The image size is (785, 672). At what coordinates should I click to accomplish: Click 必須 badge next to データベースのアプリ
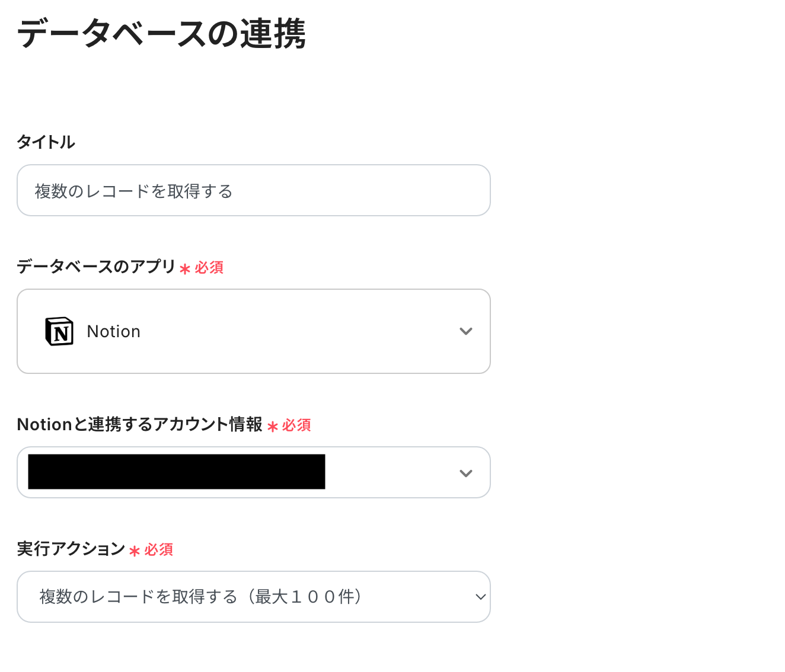pyautogui.click(x=209, y=268)
